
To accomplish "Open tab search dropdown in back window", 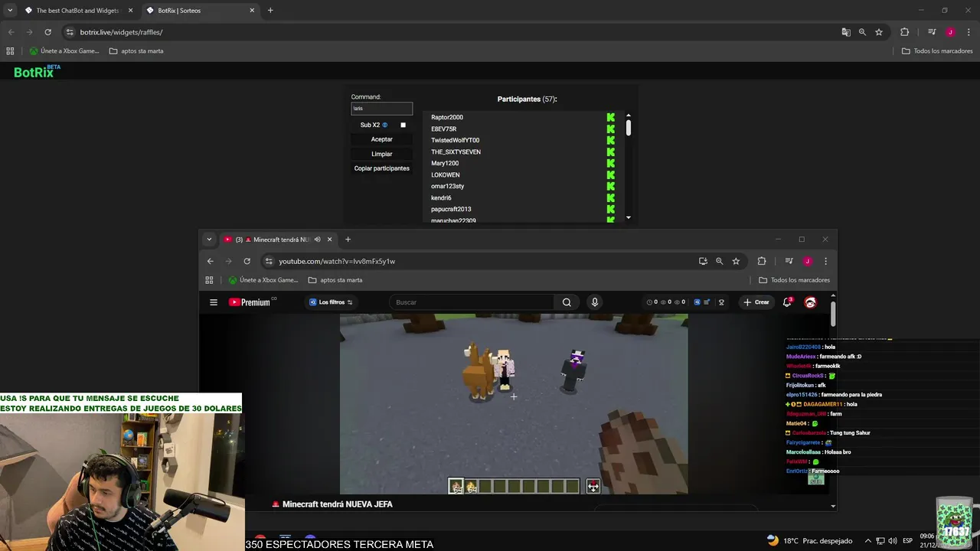I will coord(10,11).
